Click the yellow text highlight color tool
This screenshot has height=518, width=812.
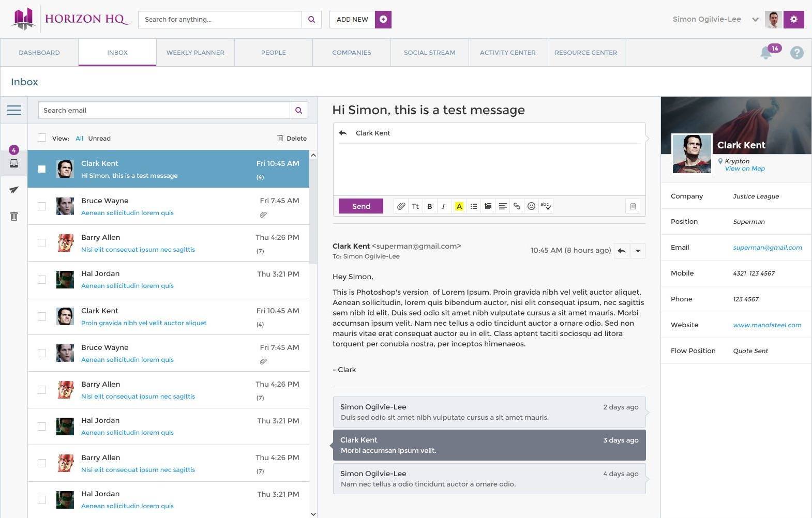click(x=459, y=206)
